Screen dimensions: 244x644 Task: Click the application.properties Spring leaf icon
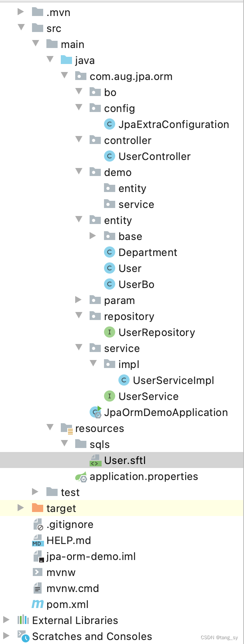coord(81,477)
